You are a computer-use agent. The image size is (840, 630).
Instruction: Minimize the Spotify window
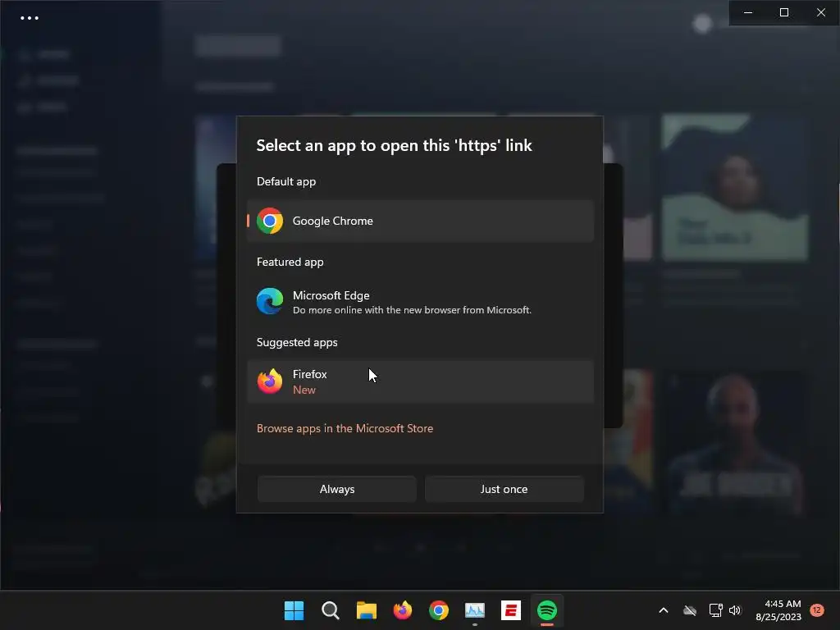(x=748, y=12)
